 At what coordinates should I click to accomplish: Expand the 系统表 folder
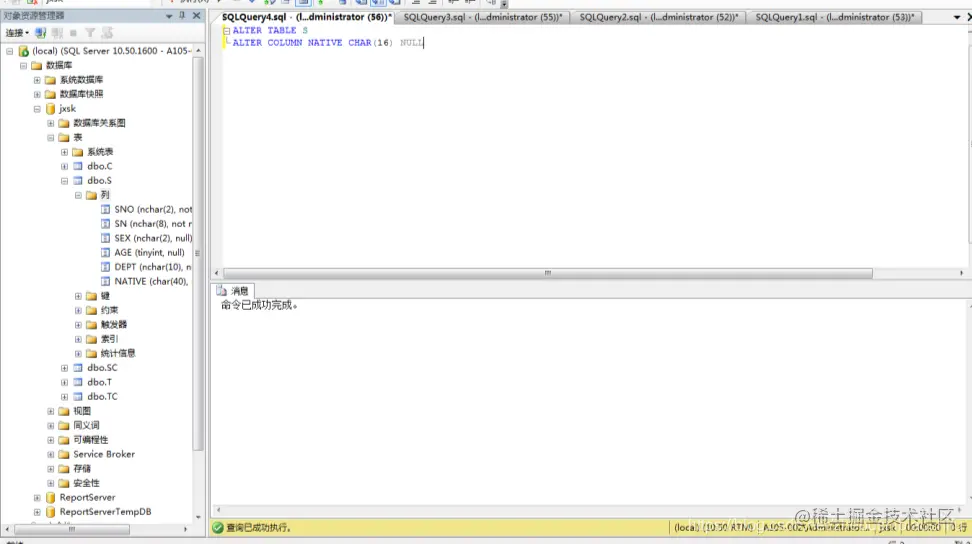pyautogui.click(x=64, y=152)
